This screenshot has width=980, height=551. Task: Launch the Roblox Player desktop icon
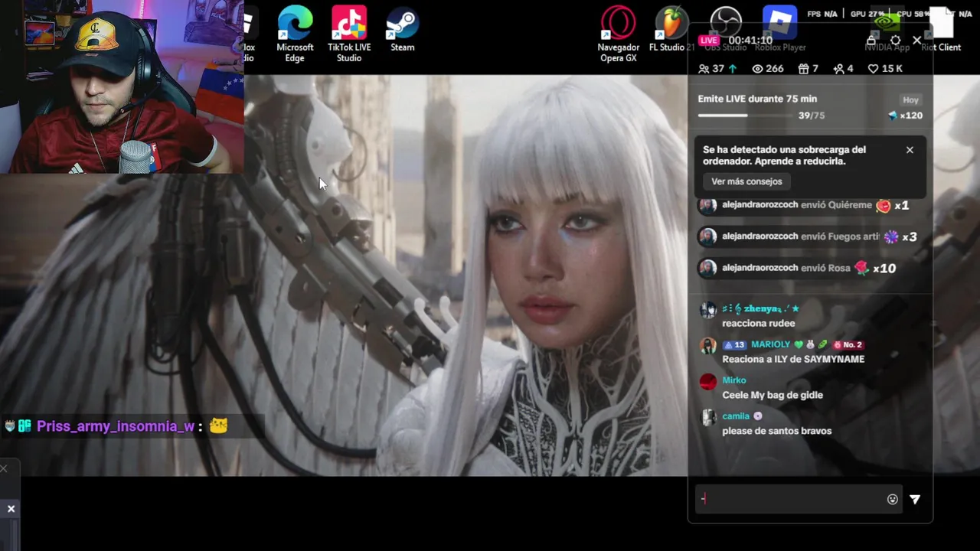pos(780,31)
